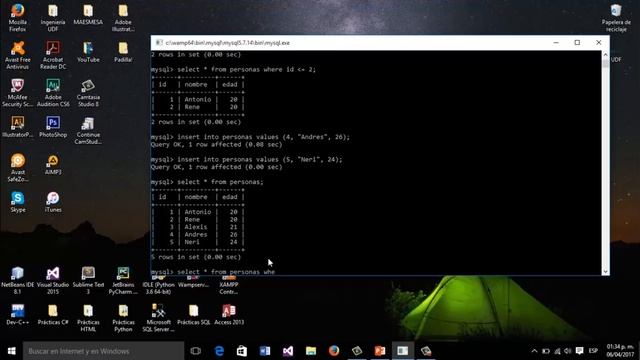Maximize the mysql.exe console window
This screenshot has height=360, width=640.
pyautogui.click(x=577, y=42)
